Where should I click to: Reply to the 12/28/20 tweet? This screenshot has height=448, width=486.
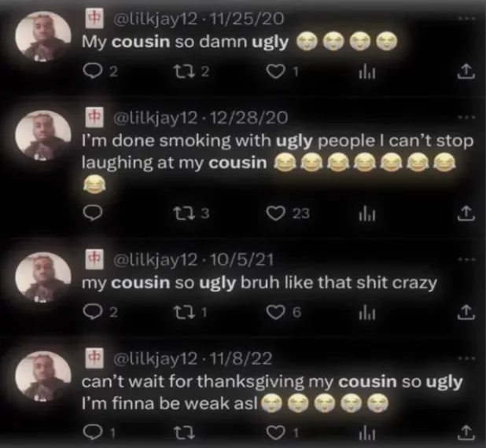click(x=93, y=213)
